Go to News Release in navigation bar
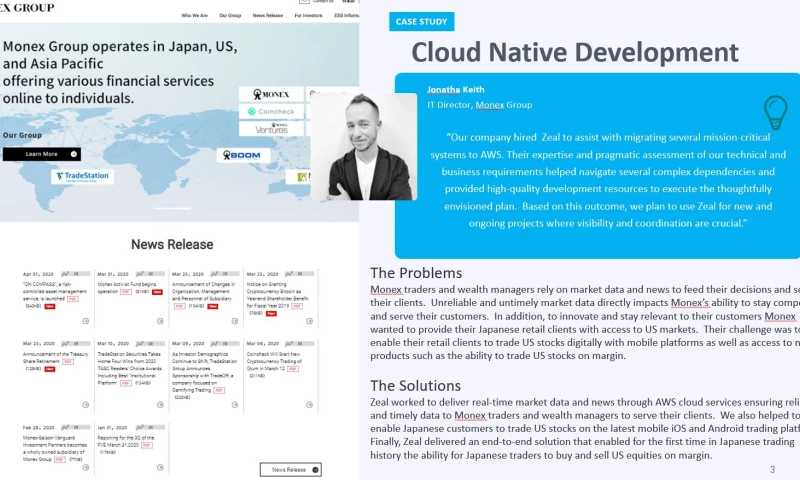The width and height of the screenshot is (800, 480). 267,16
